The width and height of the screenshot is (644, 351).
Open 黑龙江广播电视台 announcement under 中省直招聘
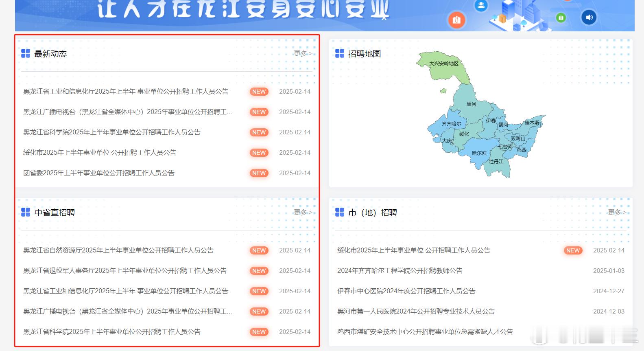pyautogui.click(x=128, y=312)
